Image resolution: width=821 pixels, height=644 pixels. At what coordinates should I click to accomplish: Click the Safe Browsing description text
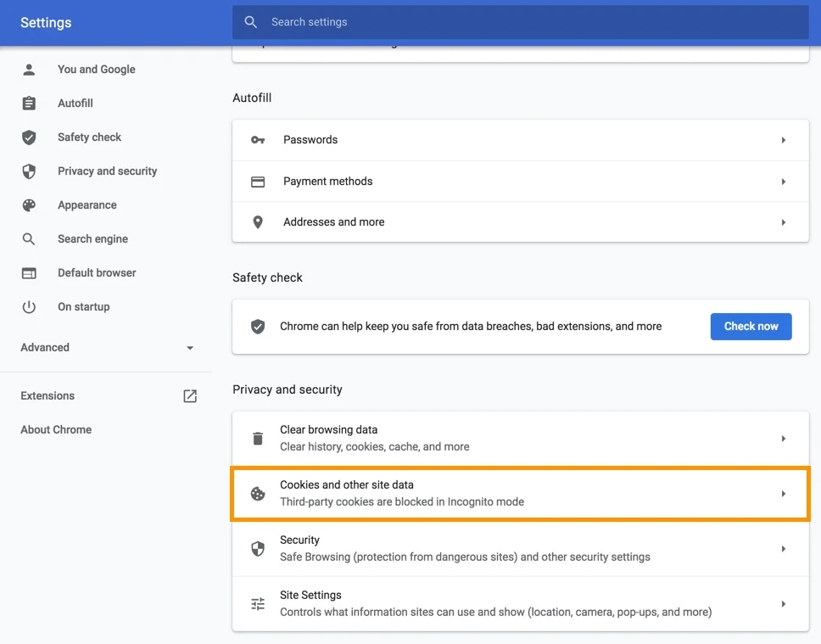coord(465,557)
